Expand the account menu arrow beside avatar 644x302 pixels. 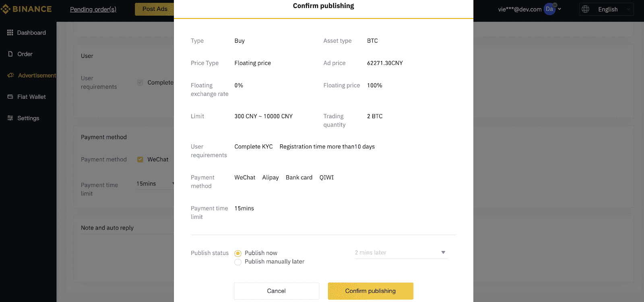559,9
